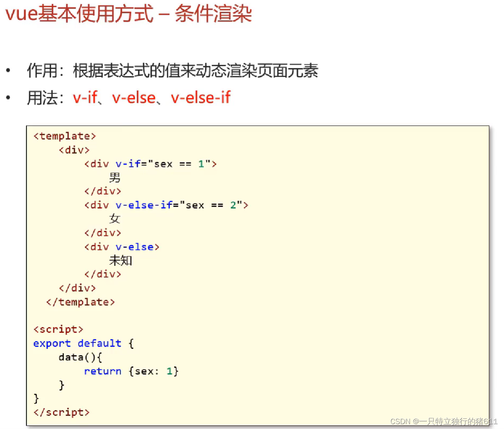The width and height of the screenshot is (504, 429).
Task: Click the slide title 'vue基本使用方式 – 条件渲染'
Action: click(x=129, y=14)
